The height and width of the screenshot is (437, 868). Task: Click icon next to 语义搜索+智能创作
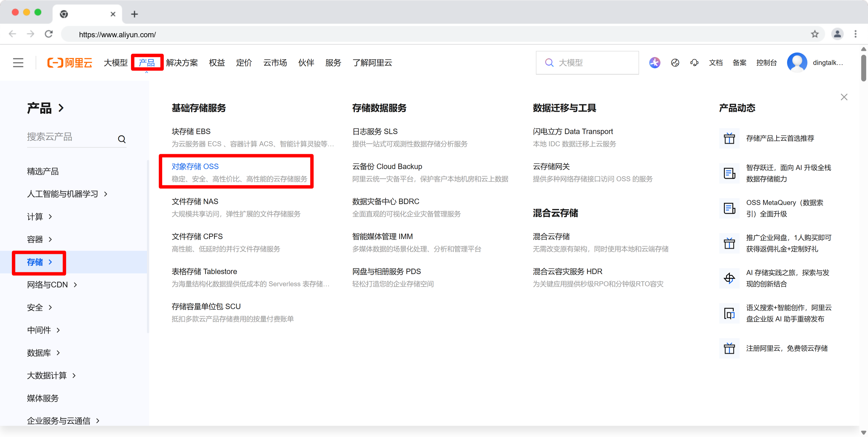(x=729, y=313)
